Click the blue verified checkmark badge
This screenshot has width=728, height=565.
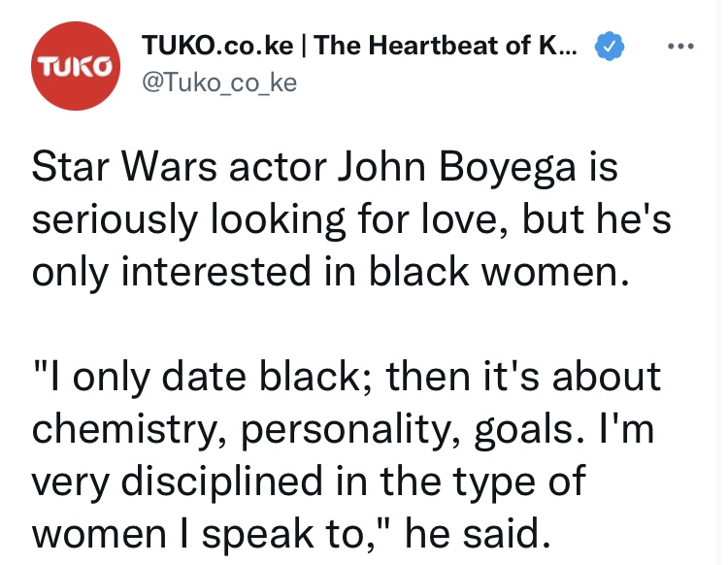click(610, 46)
